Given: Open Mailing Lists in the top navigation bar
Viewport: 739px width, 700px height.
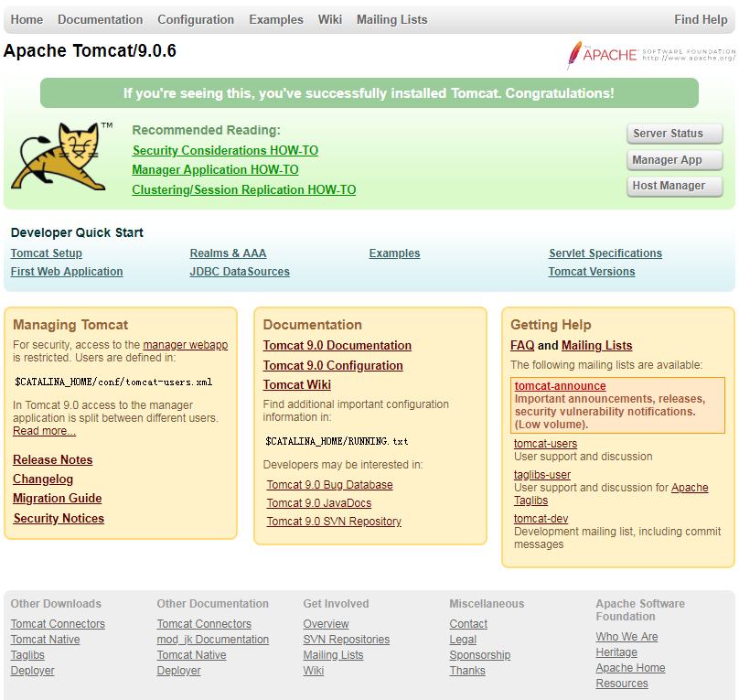Looking at the screenshot, I should click(392, 19).
